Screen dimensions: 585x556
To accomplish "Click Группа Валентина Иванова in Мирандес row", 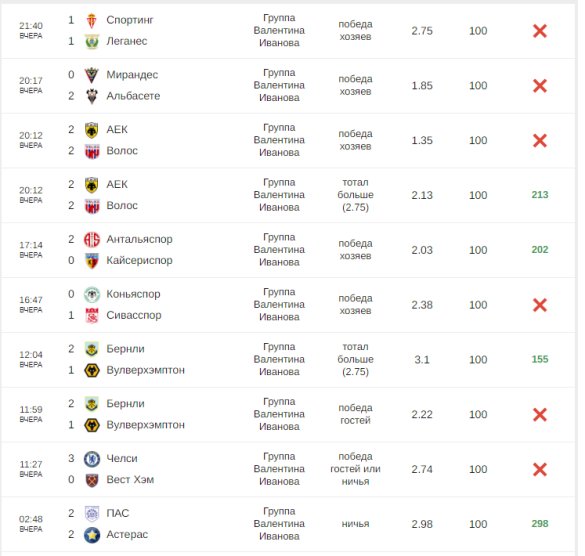I will coord(279,85).
